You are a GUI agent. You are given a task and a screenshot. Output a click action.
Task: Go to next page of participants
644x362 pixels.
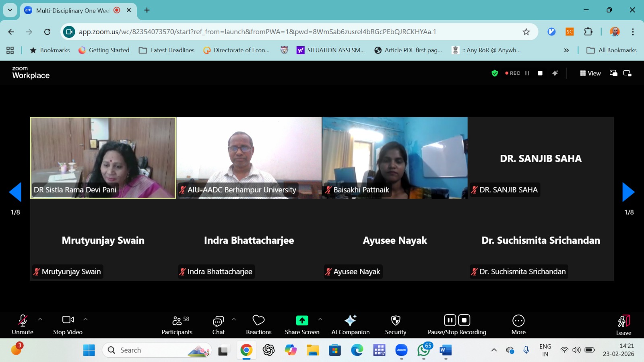(x=628, y=192)
